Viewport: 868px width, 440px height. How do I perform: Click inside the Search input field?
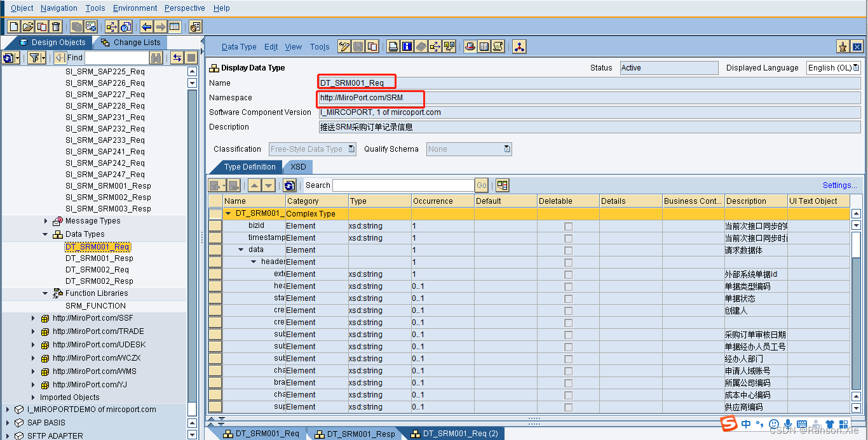click(x=403, y=185)
